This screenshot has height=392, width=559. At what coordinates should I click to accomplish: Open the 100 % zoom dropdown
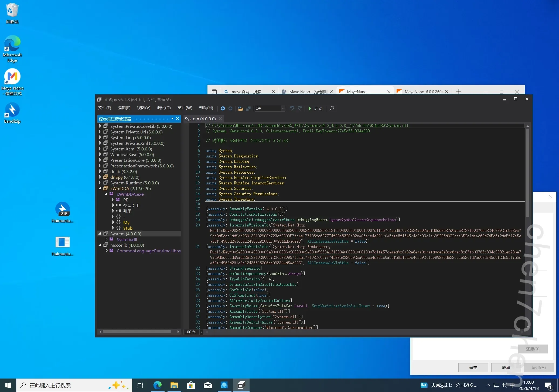pyautogui.click(x=201, y=332)
